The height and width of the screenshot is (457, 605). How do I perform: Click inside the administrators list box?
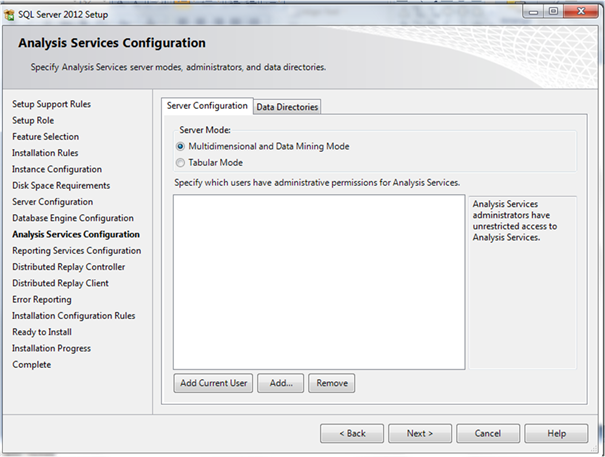click(x=319, y=282)
